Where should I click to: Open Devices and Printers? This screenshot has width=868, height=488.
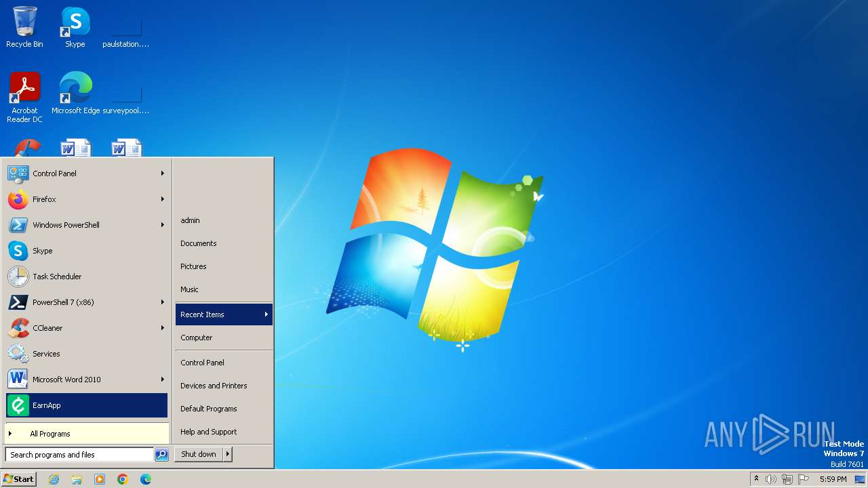click(x=224, y=386)
